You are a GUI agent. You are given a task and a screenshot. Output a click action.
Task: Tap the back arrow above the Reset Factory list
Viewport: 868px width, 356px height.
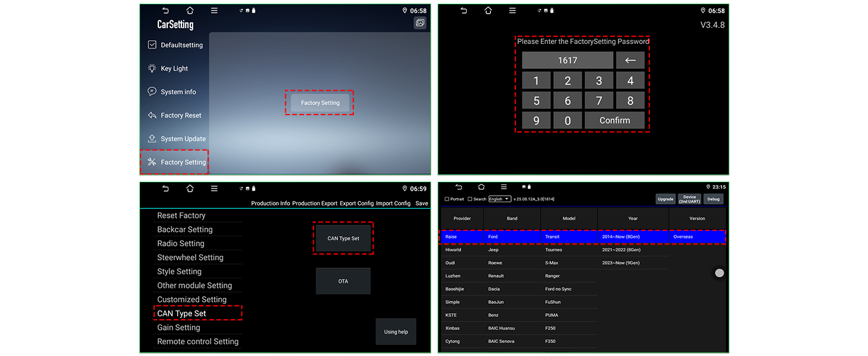click(x=165, y=189)
